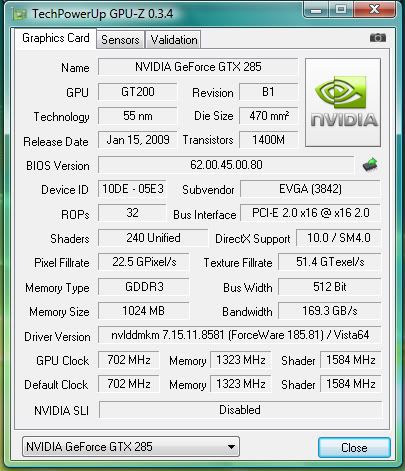Click the Default Clock field 702 MHz
405x471 pixels.
coord(129,384)
